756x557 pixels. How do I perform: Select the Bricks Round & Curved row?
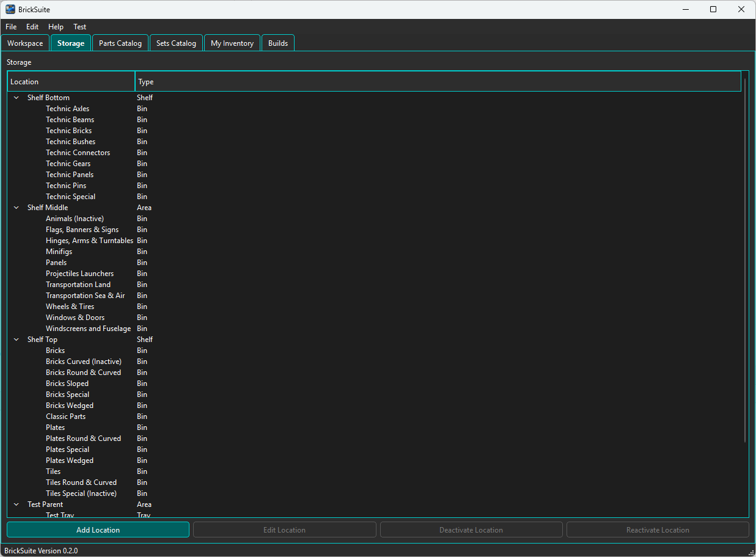tap(375, 373)
